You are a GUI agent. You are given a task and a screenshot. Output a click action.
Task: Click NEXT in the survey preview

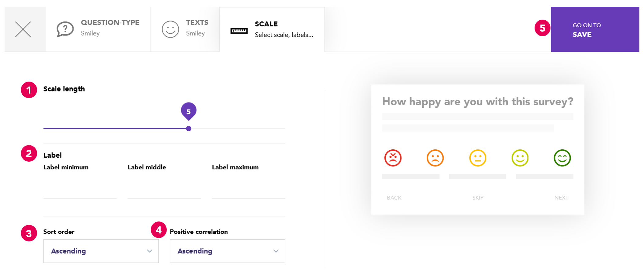(562, 198)
